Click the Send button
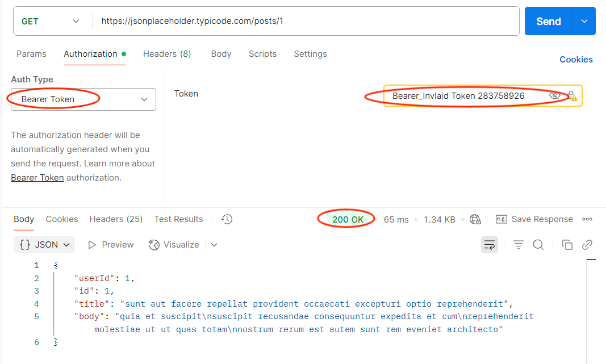The height and width of the screenshot is (364, 606). coord(548,21)
